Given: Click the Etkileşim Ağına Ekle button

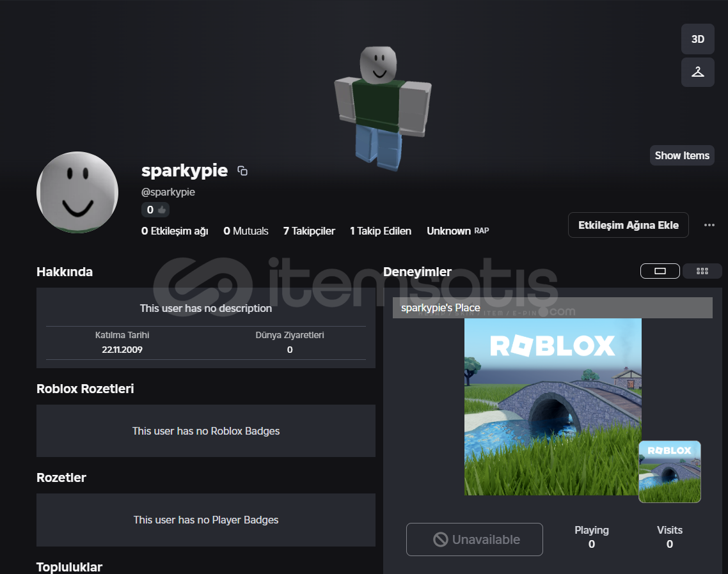Looking at the screenshot, I should click(628, 225).
